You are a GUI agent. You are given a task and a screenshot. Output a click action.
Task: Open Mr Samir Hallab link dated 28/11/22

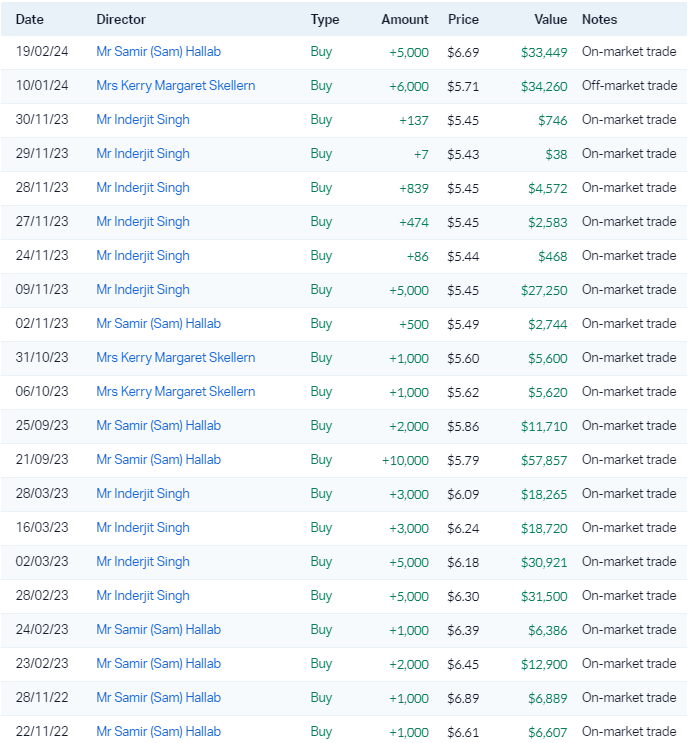tap(158, 698)
